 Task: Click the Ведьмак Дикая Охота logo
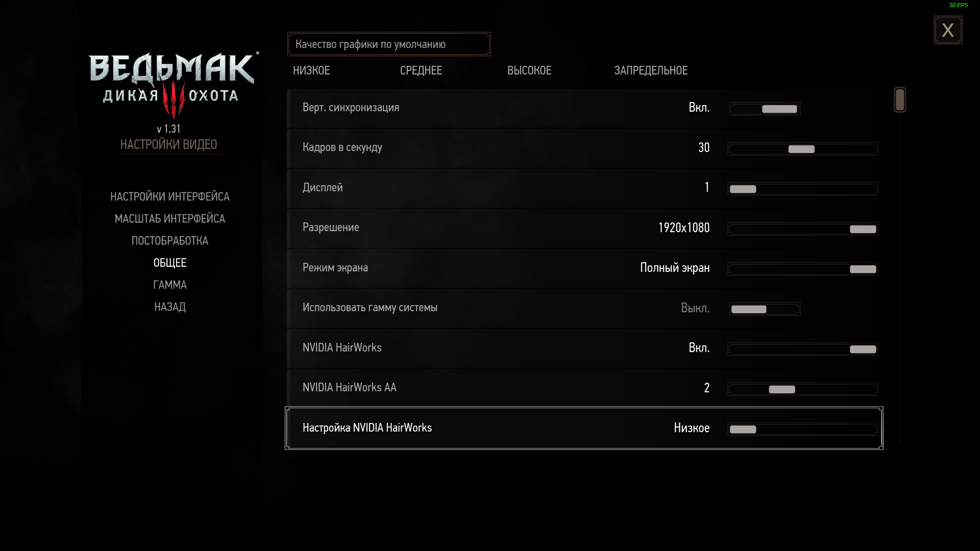point(174,85)
